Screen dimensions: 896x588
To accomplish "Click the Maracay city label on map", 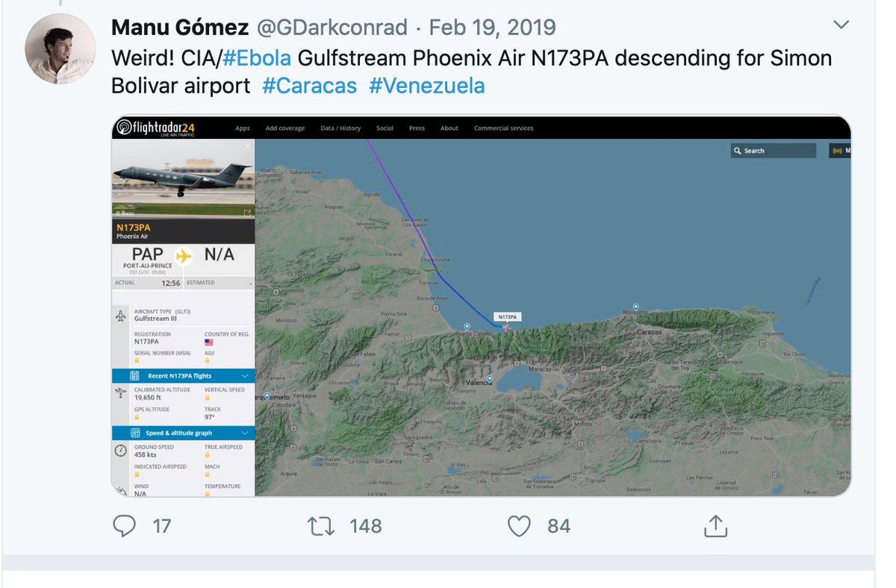I will click(539, 369).
